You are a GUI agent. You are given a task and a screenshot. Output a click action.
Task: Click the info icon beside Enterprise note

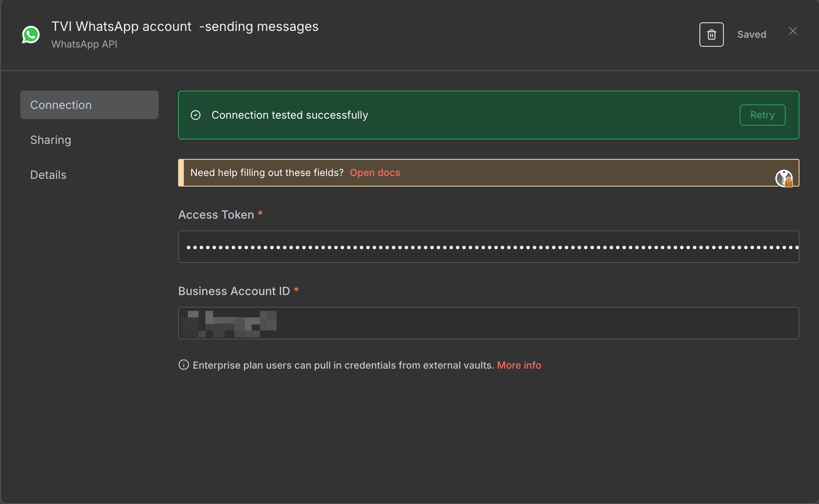183,365
